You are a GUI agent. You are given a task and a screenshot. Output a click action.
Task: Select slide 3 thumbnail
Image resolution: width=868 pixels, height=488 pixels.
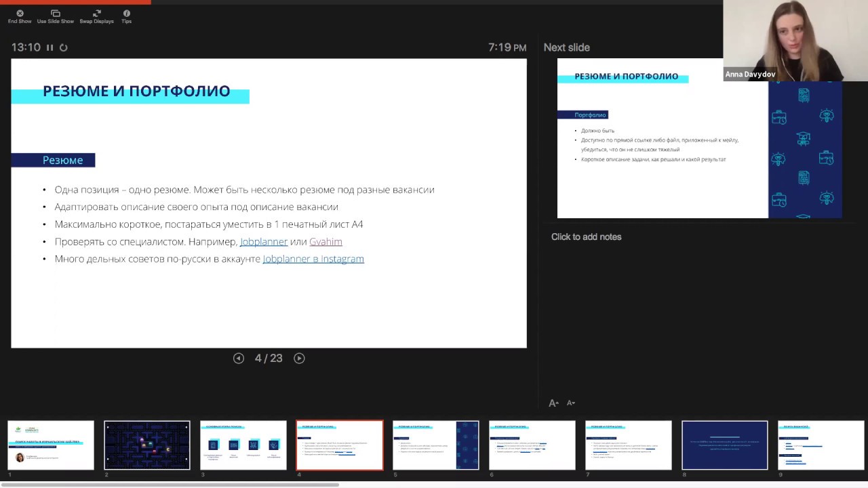click(243, 445)
